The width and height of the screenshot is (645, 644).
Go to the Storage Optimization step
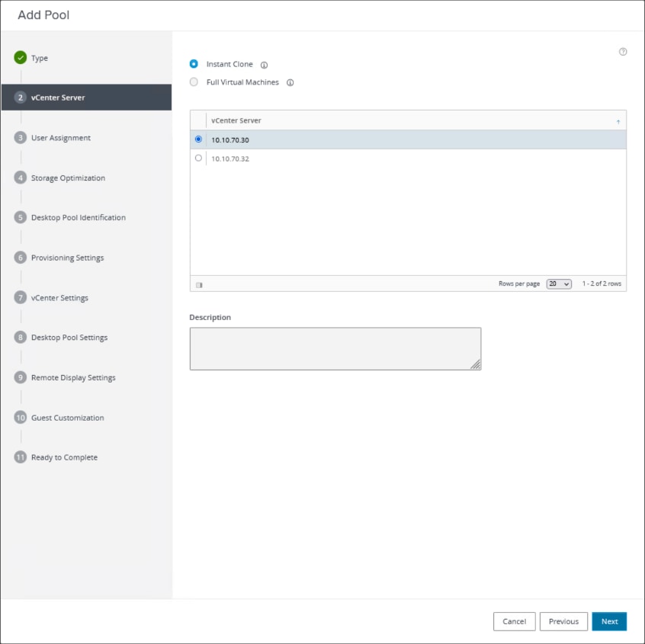tap(68, 178)
